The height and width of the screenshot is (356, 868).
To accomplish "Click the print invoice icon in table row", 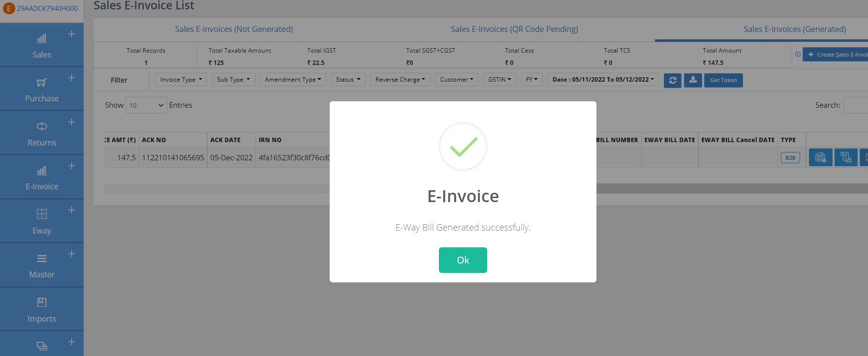I will coord(820,157).
